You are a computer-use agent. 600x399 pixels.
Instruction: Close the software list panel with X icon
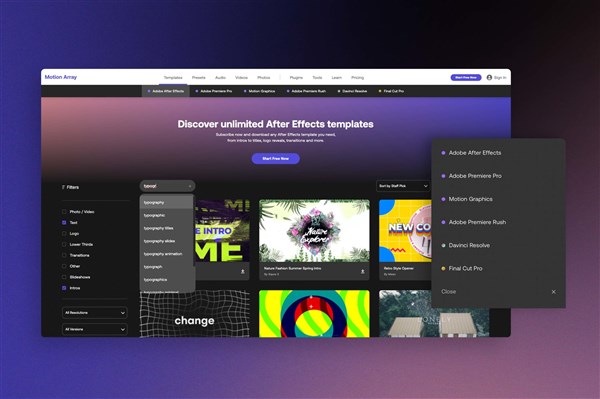pos(553,292)
